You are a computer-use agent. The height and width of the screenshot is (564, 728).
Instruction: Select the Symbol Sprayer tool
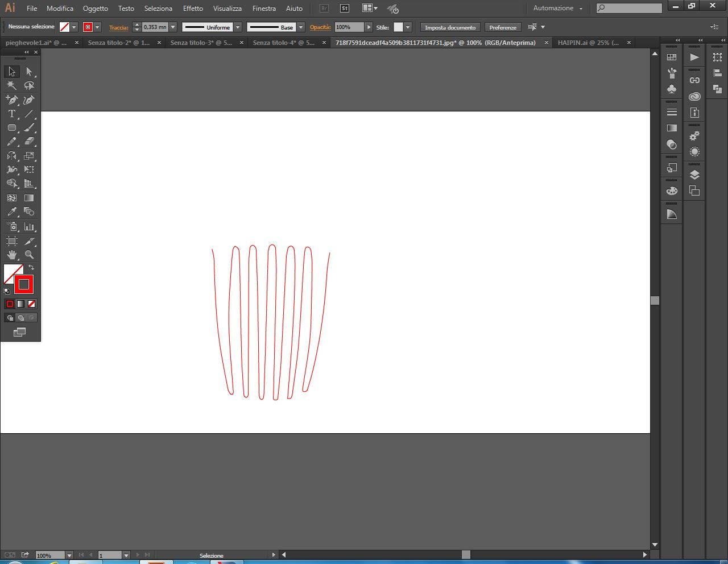[11, 226]
